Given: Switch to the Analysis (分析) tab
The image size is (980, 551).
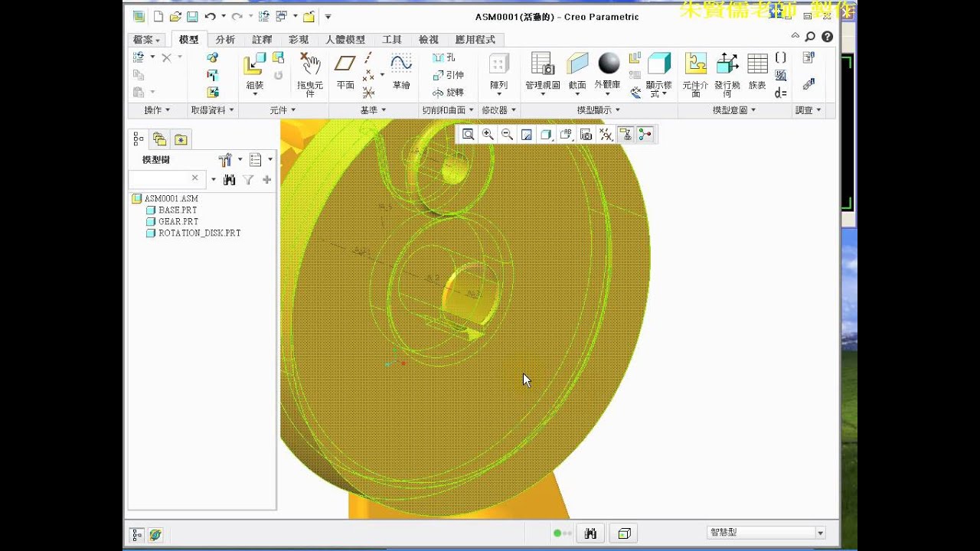Looking at the screenshot, I should pyautogui.click(x=225, y=40).
